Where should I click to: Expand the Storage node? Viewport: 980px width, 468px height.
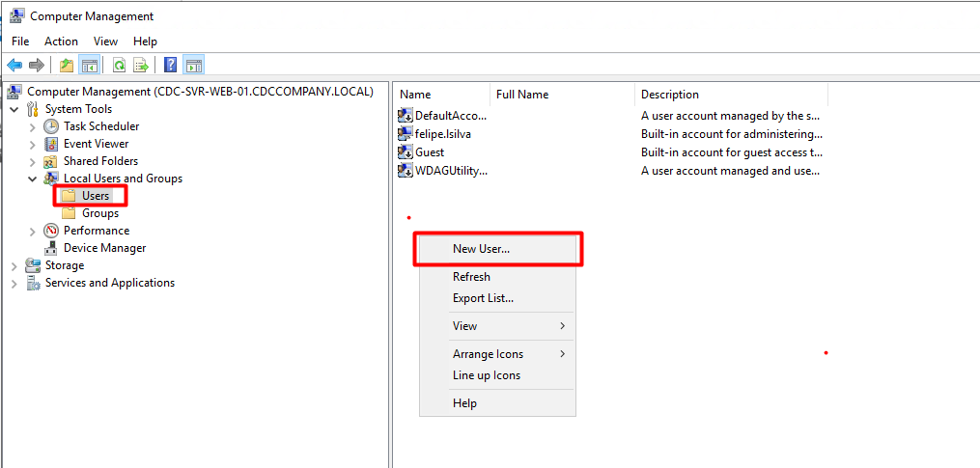(x=14, y=266)
